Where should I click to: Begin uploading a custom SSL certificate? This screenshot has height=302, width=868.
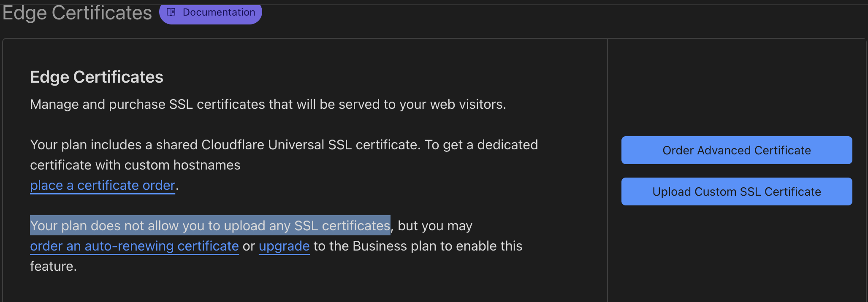point(736,191)
